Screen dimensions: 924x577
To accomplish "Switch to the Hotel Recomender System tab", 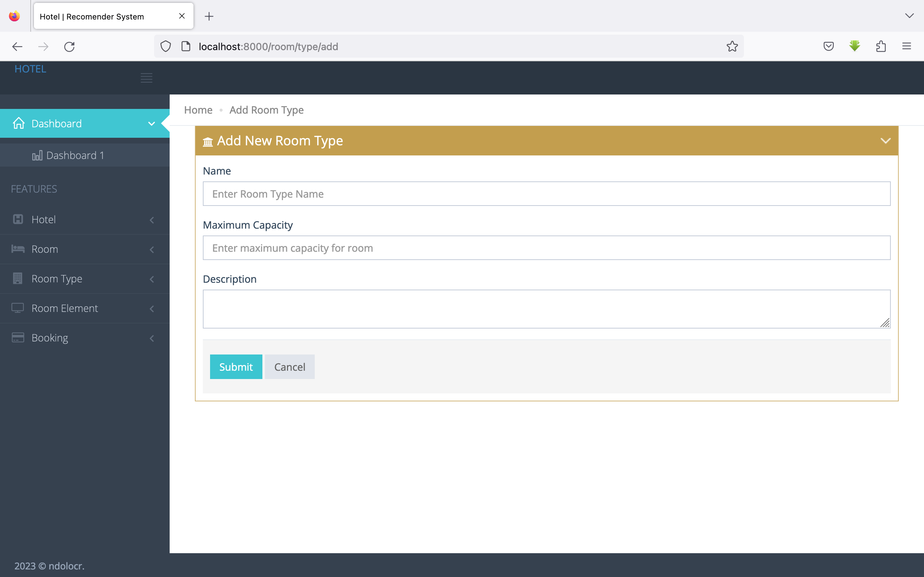I will 92,17.
